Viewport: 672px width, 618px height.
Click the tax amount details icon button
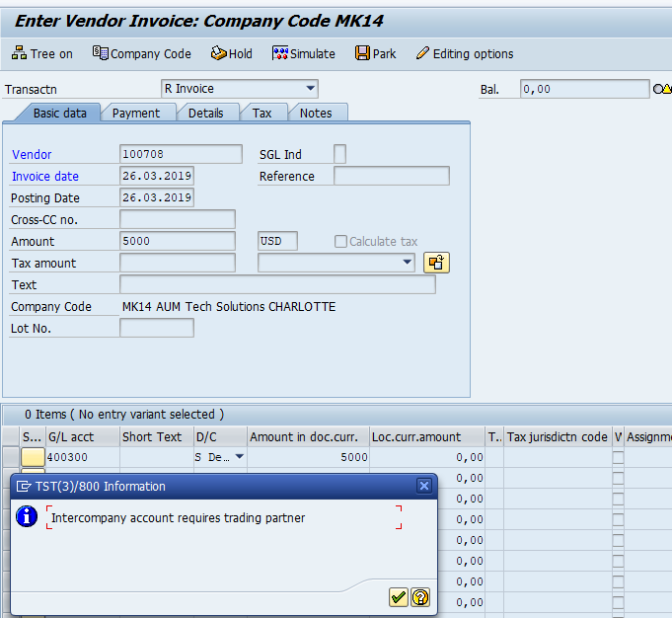click(x=436, y=263)
